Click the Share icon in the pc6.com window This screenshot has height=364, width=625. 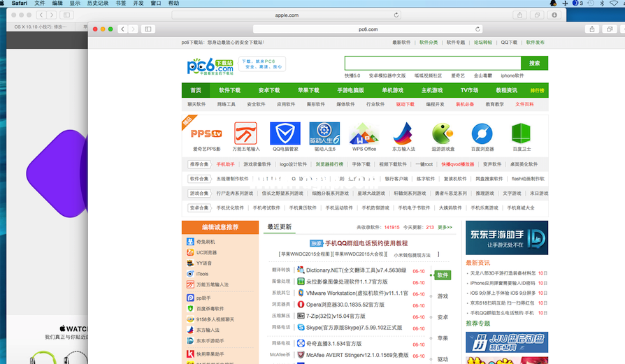pos(592,29)
